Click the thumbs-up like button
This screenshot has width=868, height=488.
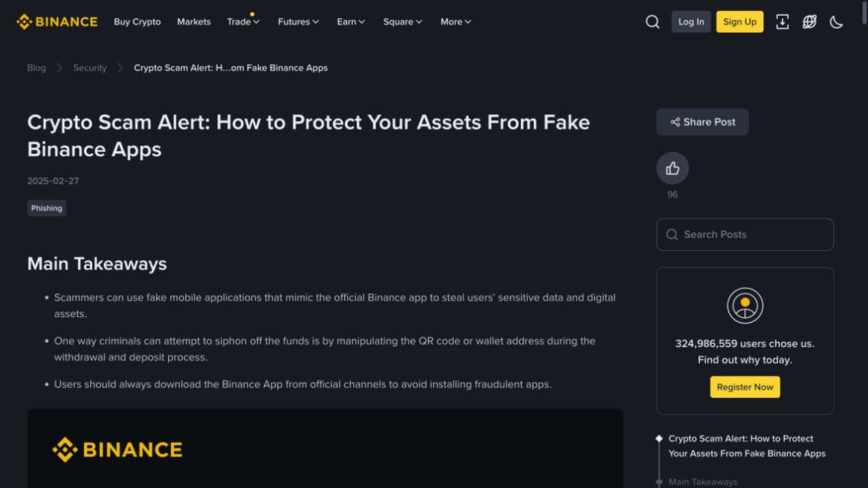673,168
